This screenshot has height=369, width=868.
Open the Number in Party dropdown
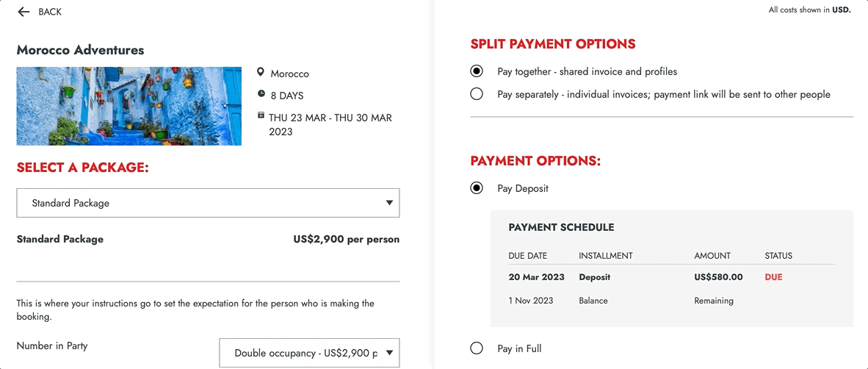[x=309, y=352]
